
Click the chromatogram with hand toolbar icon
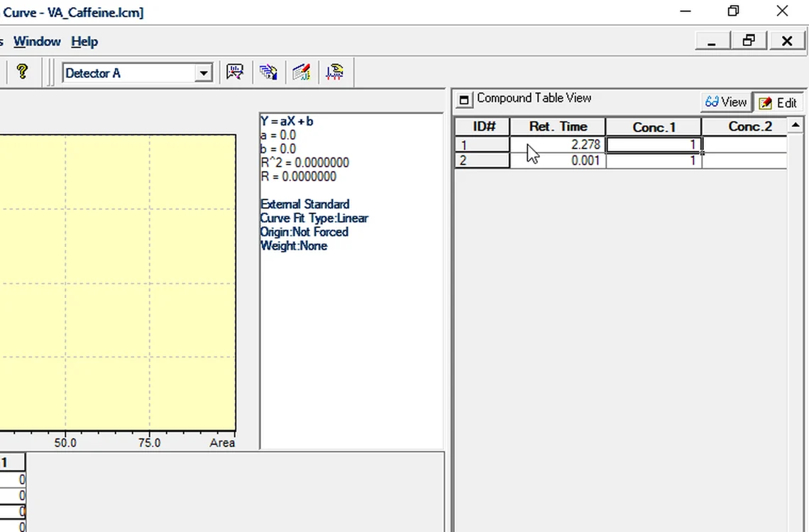(x=335, y=72)
